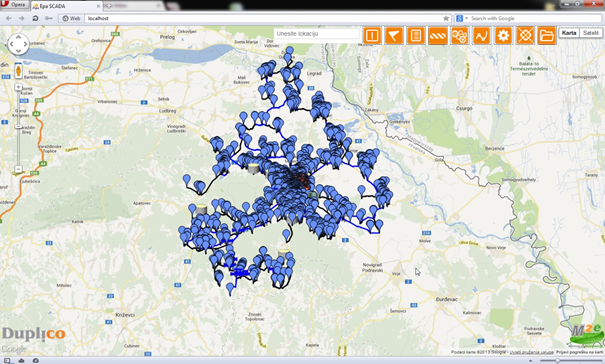Switch map view to Karta
The height and width of the screenshot is (364, 605).
(x=569, y=33)
